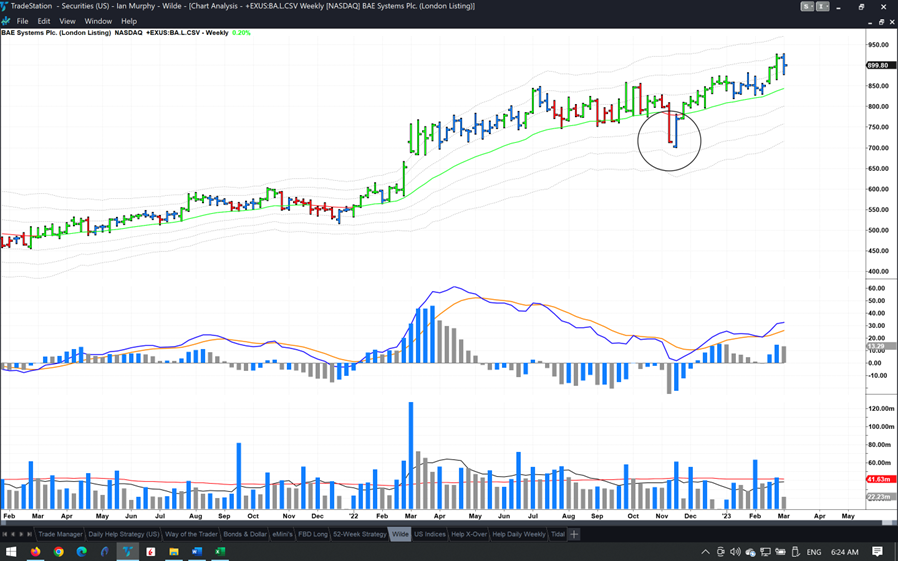Click the 22.23m volume value label
This screenshot has height=561, width=898.
pos(880,496)
